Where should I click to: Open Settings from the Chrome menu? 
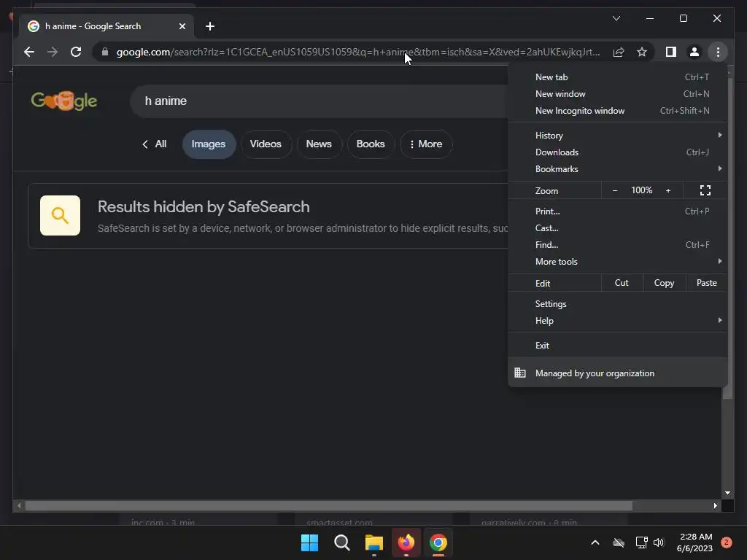(617, 304)
